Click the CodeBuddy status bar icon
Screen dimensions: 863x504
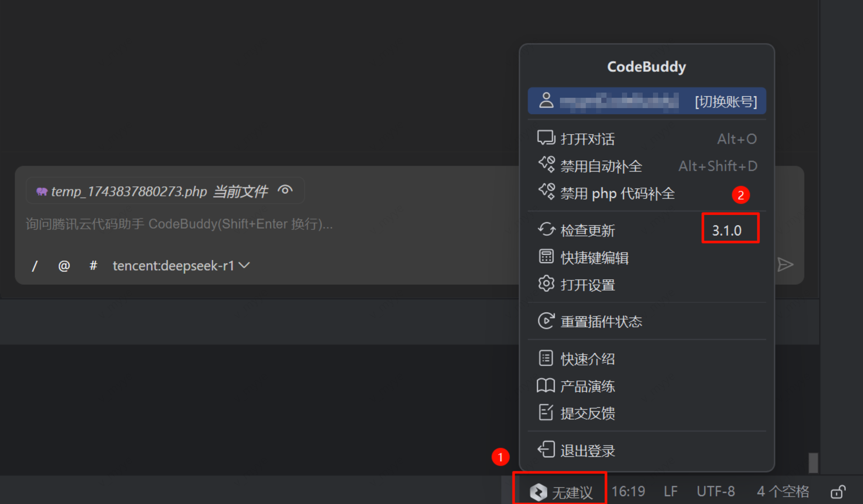point(538,492)
